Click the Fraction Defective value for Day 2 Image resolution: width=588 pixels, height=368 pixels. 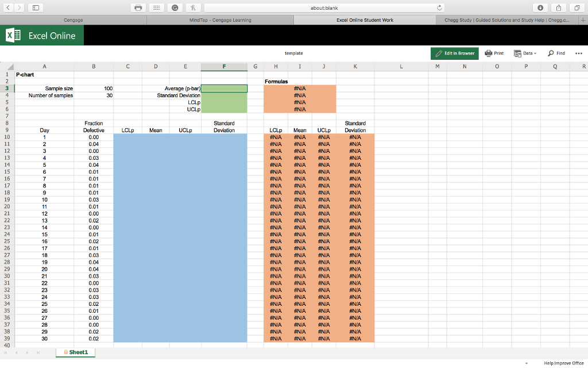click(x=94, y=144)
